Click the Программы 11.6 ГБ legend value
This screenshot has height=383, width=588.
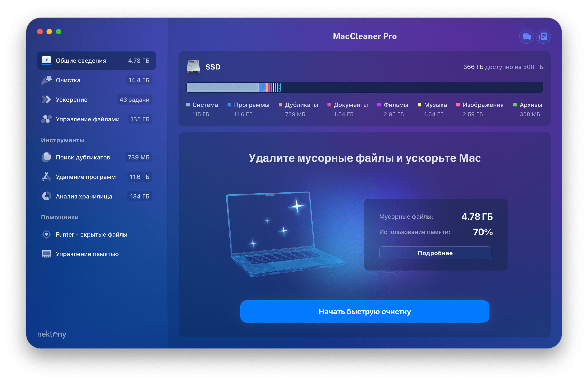pyautogui.click(x=243, y=114)
